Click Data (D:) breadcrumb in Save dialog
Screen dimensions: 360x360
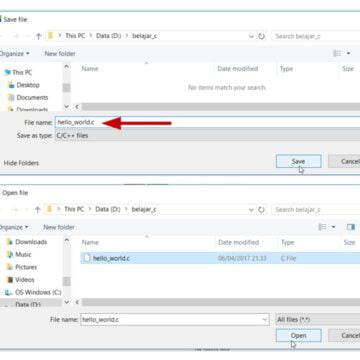pyautogui.click(x=109, y=36)
